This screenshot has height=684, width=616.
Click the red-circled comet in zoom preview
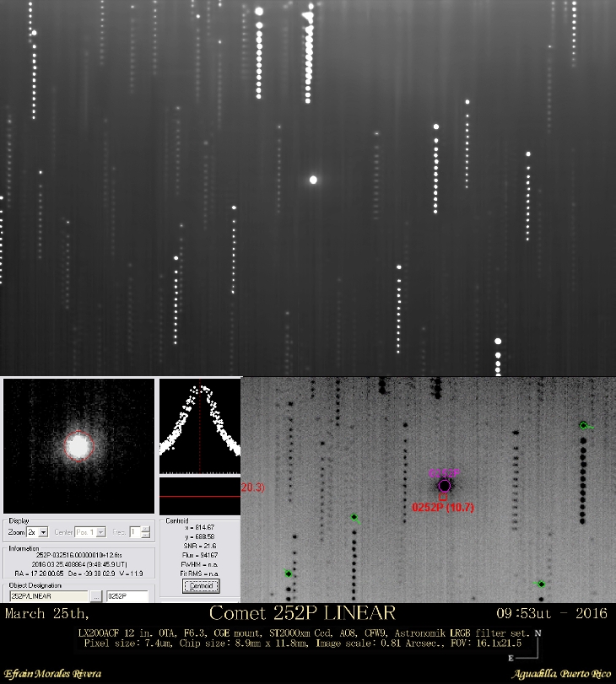(x=78, y=445)
